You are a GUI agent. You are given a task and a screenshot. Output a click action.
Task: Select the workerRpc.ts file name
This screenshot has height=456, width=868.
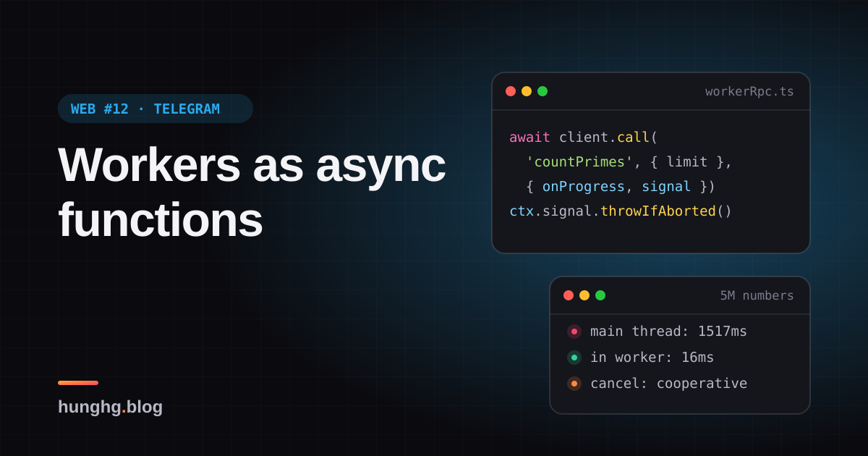pyautogui.click(x=749, y=91)
